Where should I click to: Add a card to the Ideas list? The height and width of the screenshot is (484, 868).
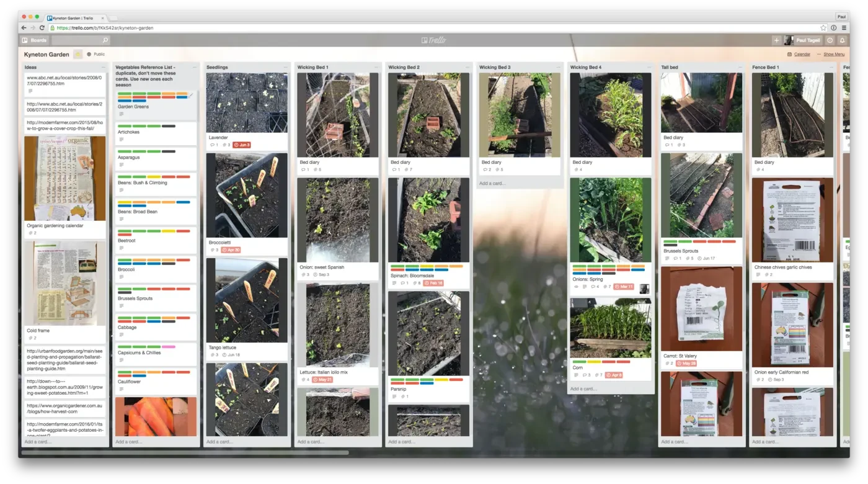38,442
